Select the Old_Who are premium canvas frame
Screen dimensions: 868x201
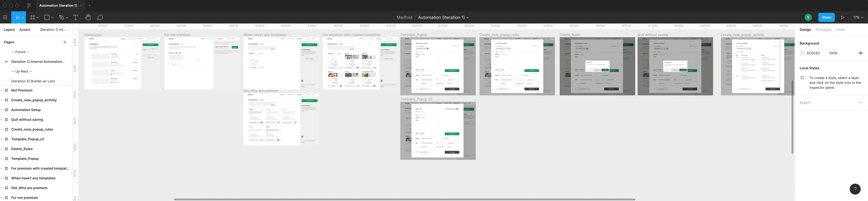click(281, 119)
